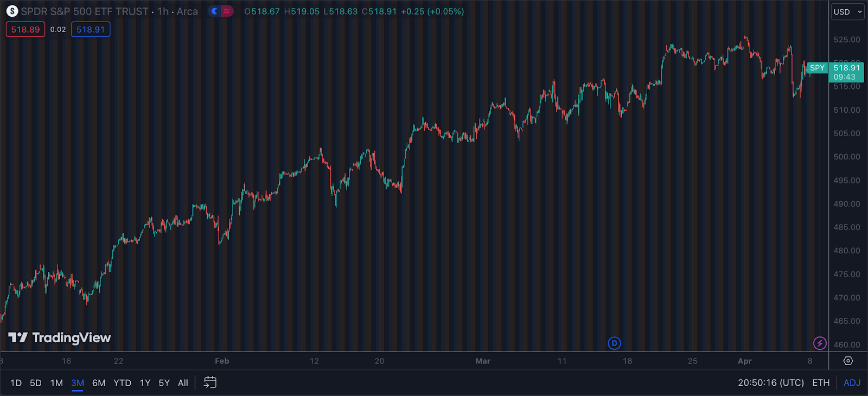Open the go-to-date calendar icon

pos(210,382)
